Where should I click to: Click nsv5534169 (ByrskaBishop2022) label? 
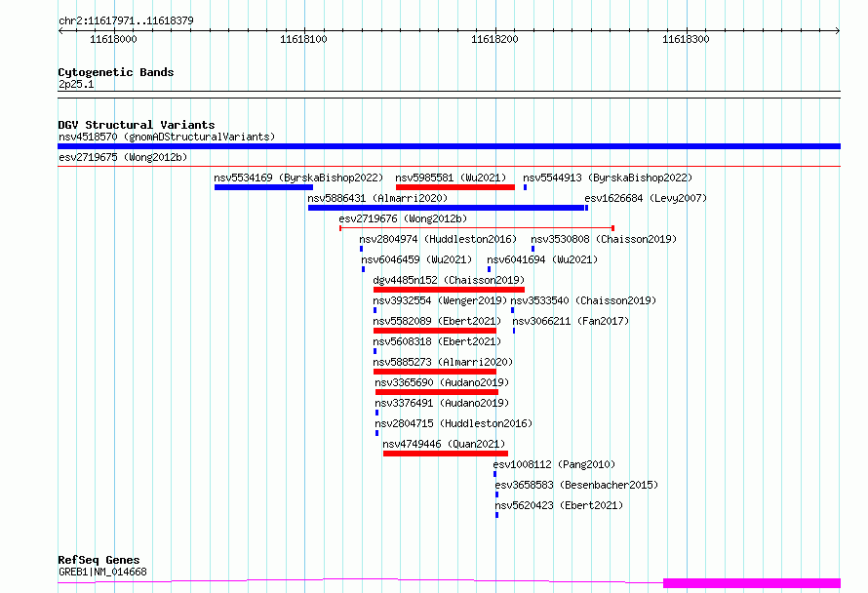tap(298, 178)
